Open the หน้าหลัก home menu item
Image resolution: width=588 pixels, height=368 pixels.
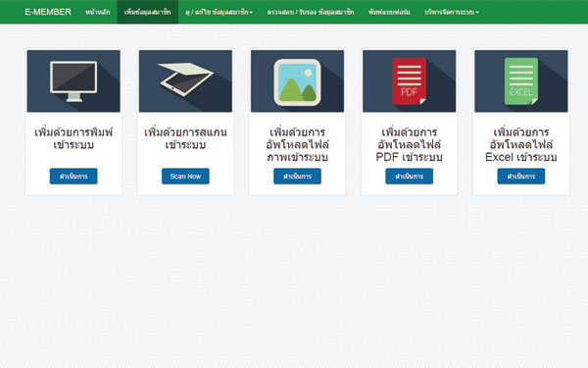coord(98,12)
